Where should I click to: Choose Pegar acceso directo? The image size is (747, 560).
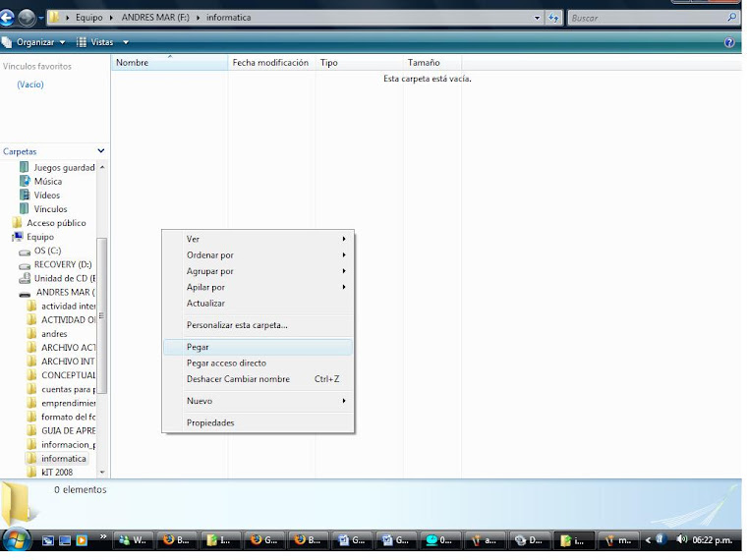(258, 363)
